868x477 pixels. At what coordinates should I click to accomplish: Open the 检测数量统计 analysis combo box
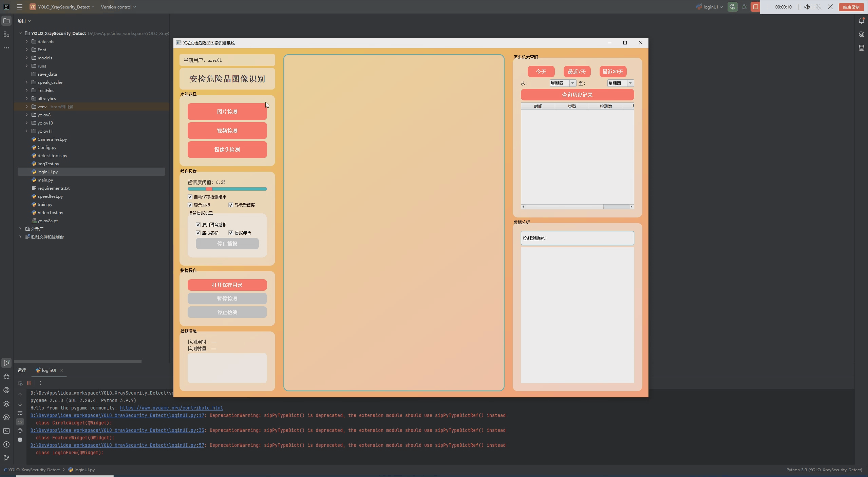pyautogui.click(x=577, y=238)
